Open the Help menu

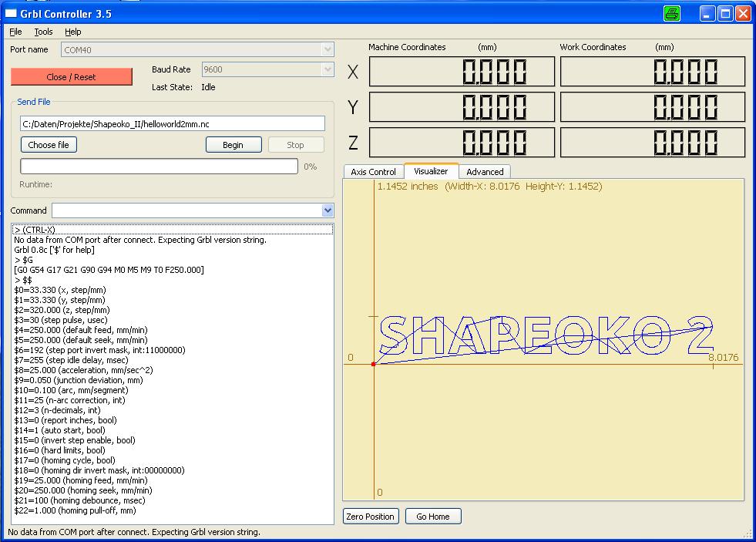tap(72, 32)
